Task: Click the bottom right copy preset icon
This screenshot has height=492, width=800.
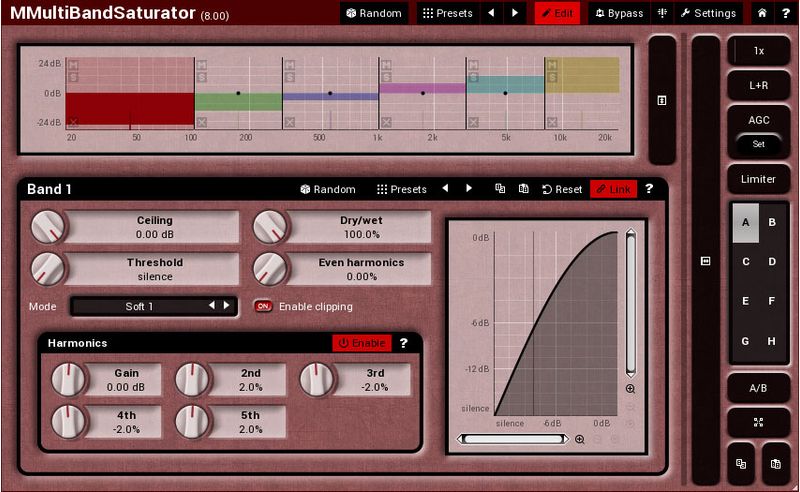Action: click(x=741, y=463)
